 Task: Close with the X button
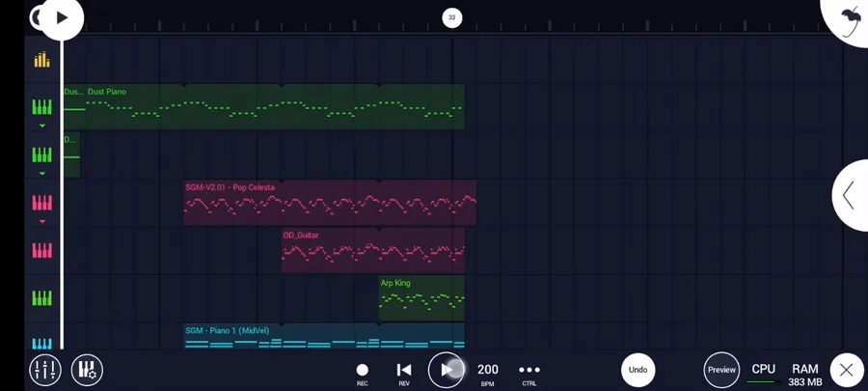(847, 370)
